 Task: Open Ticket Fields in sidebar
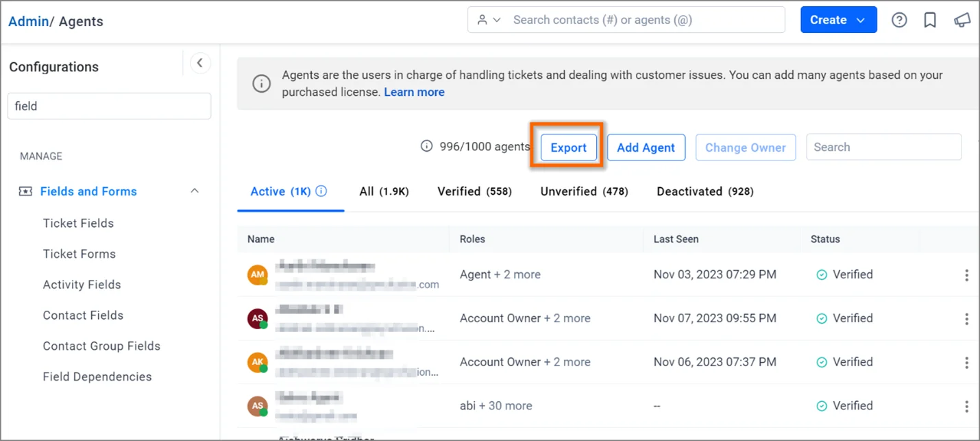tap(78, 223)
